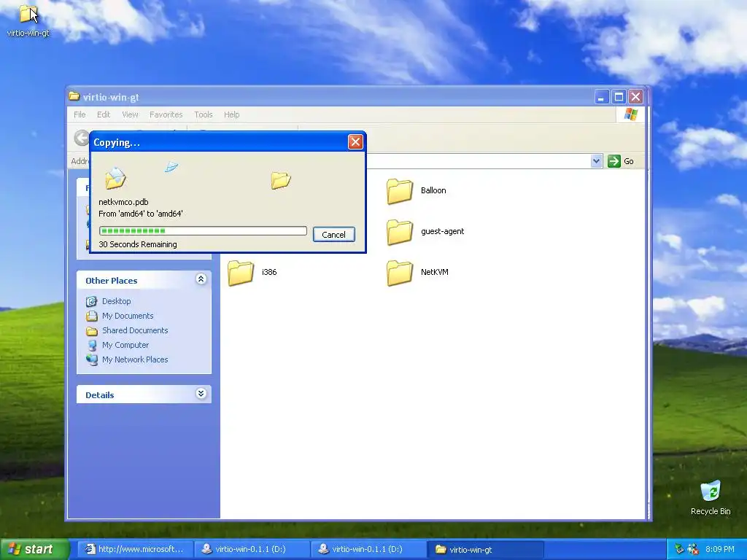The width and height of the screenshot is (747, 560).
Task: Click the Other Places panel header
Action: click(144, 280)
